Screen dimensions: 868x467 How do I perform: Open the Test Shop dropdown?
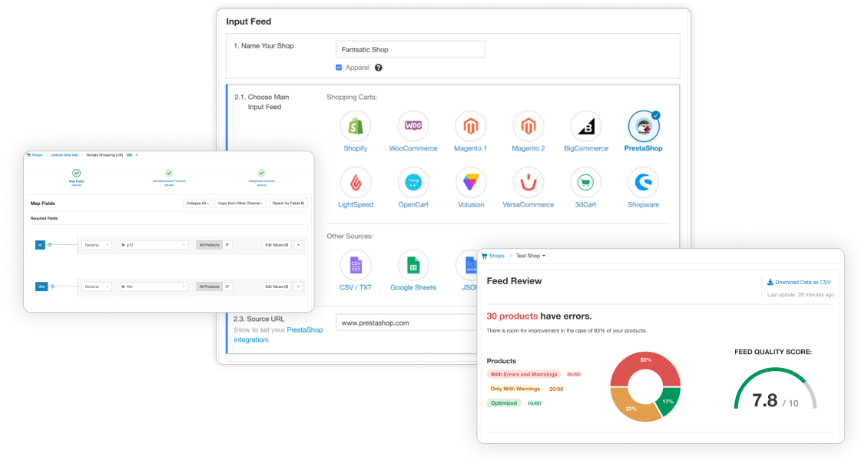(530, 256)
